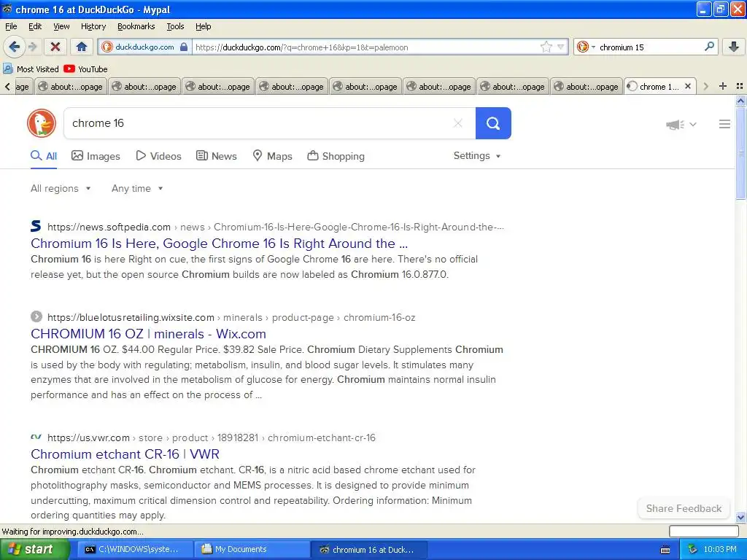Click the padlock site security icon
The height and width of the screenshot is (560, 747).
point(183,47)
